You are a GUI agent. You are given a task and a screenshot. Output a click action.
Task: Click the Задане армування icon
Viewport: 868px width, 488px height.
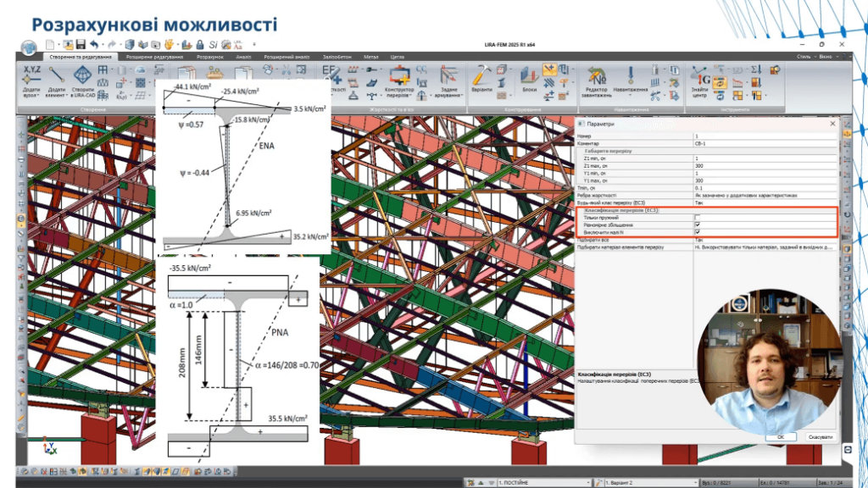pyautogui.click(x=448, y=80)
